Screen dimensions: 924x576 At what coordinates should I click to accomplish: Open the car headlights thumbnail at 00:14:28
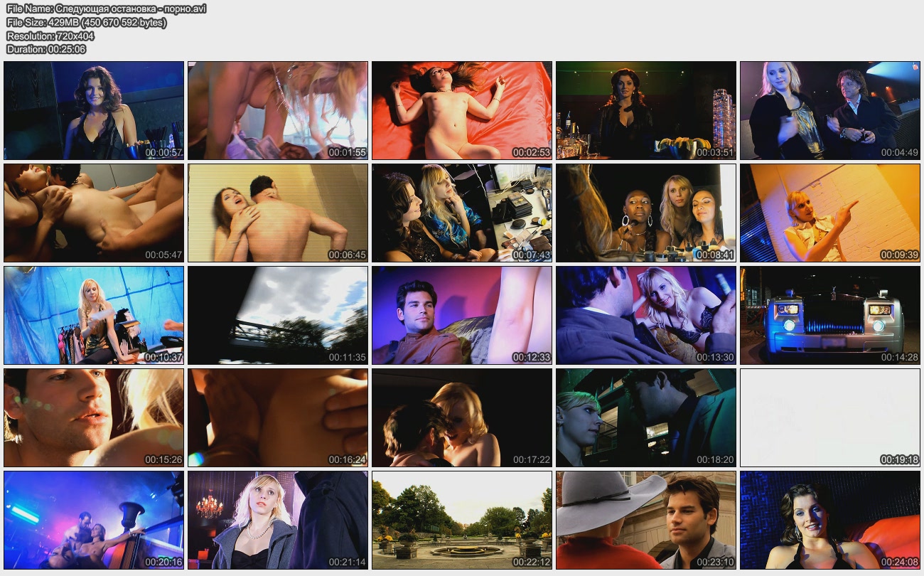pos(829,315)
